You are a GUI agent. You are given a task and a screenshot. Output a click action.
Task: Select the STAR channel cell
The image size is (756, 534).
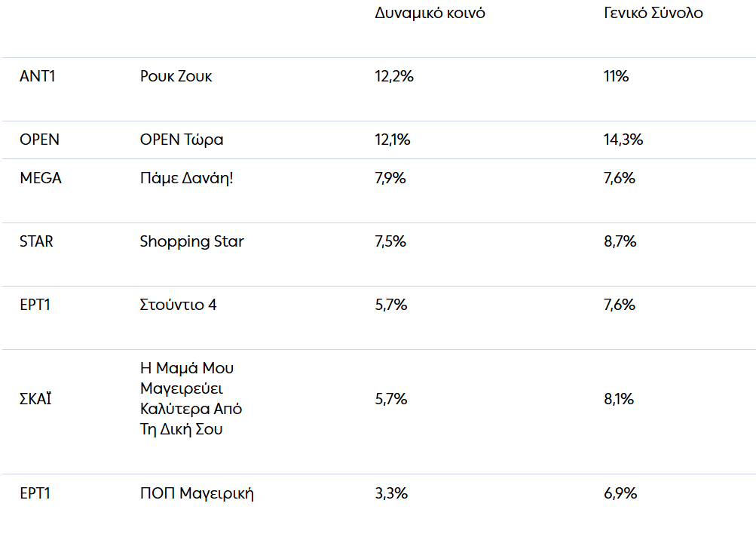coord(37,241)
